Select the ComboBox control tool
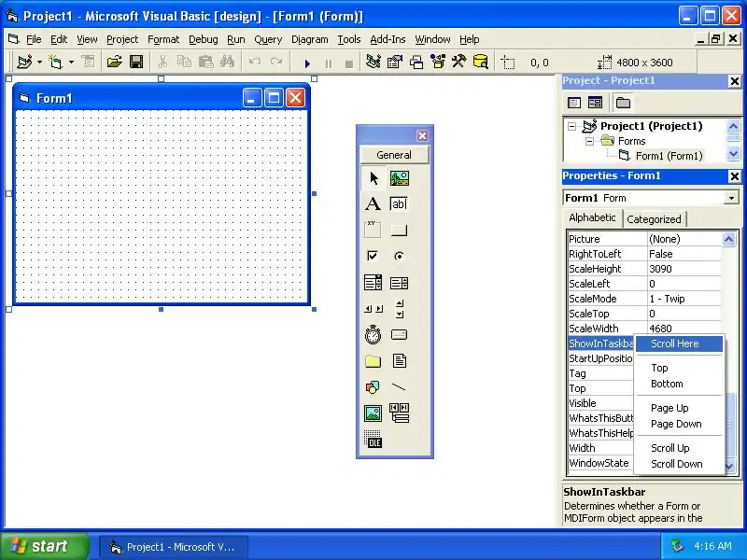Viewport: 747px width, 560px height. tap(373, 283)
